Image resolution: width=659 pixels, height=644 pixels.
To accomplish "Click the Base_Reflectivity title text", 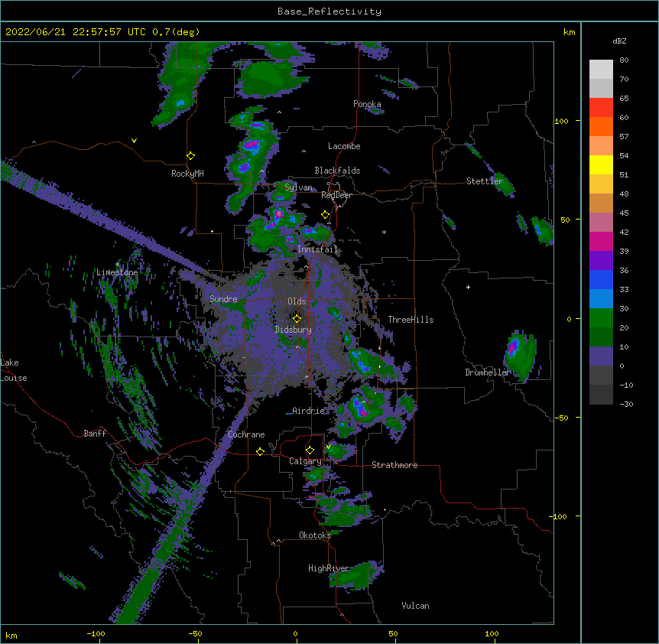I will [329, 11].
